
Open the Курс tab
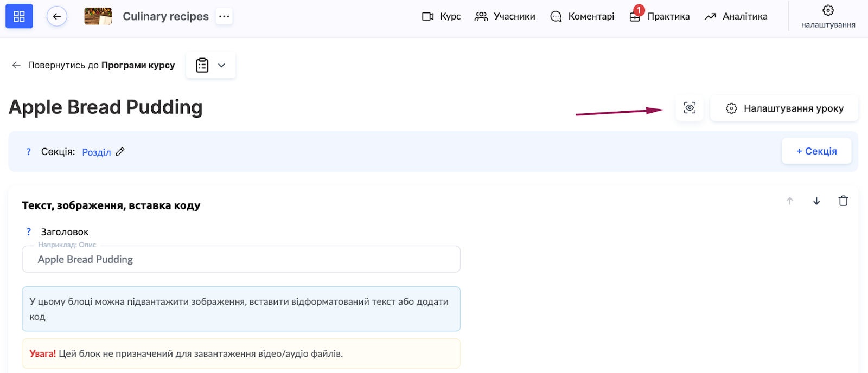(x=442, y=16)
